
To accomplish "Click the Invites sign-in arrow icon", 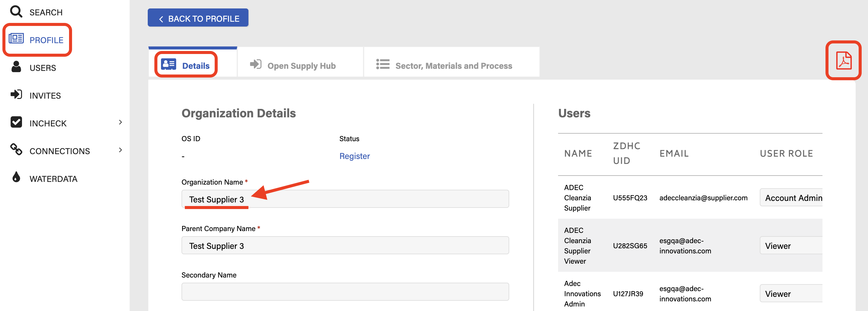I will [16, 94].
